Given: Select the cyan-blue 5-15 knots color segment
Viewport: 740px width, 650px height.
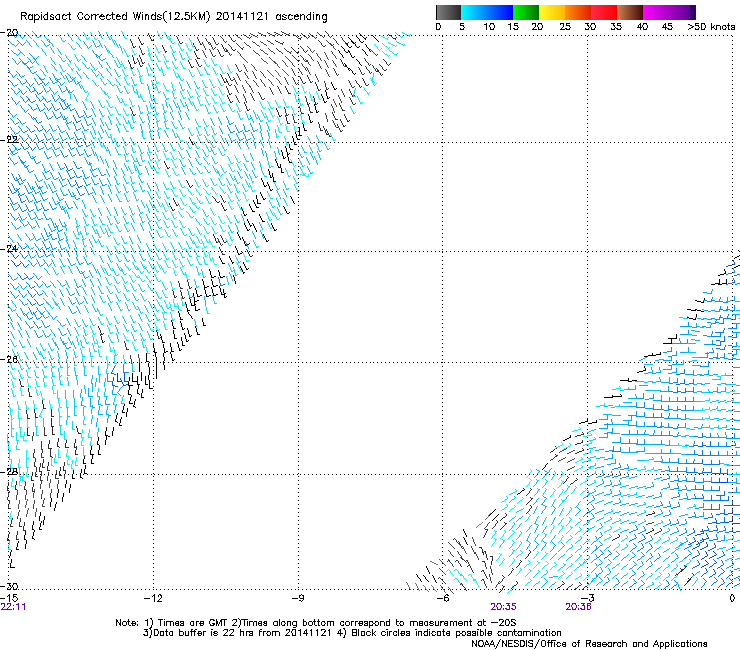Looking at the screenshot, I should click(487, 12).
